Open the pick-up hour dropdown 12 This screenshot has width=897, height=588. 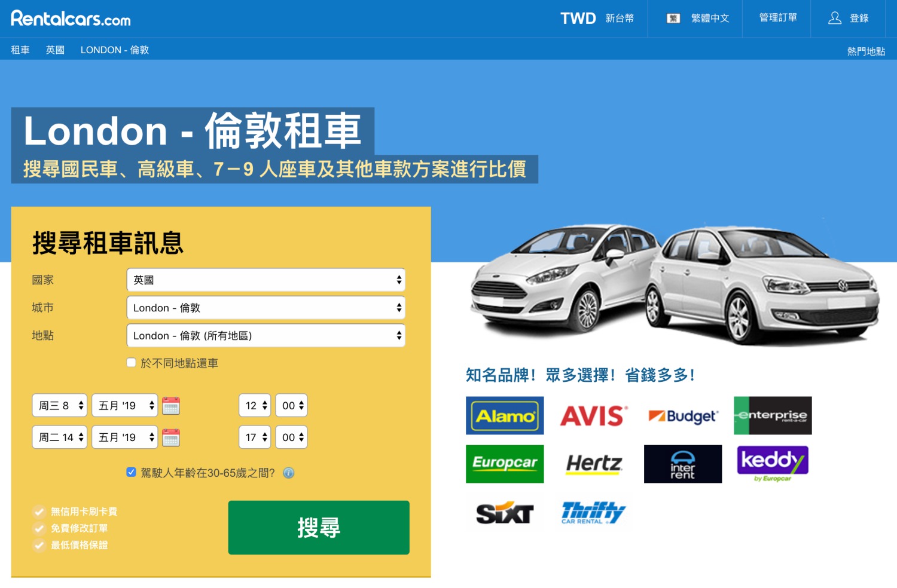tap(255, 405)
